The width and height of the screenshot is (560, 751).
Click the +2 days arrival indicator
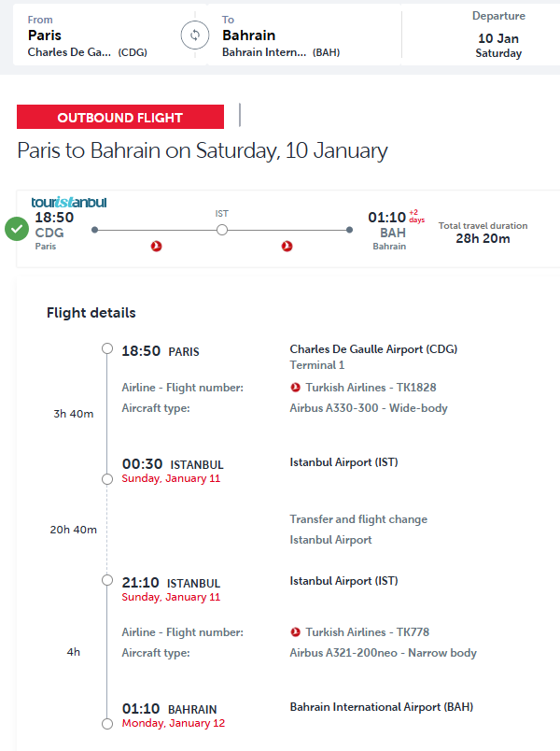pyautogui.click(x=416, y=217)
